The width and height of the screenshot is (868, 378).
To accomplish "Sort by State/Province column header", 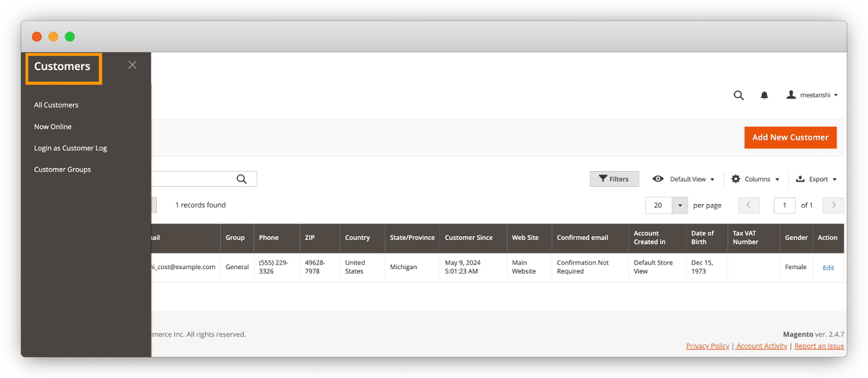I will point(412,238).
